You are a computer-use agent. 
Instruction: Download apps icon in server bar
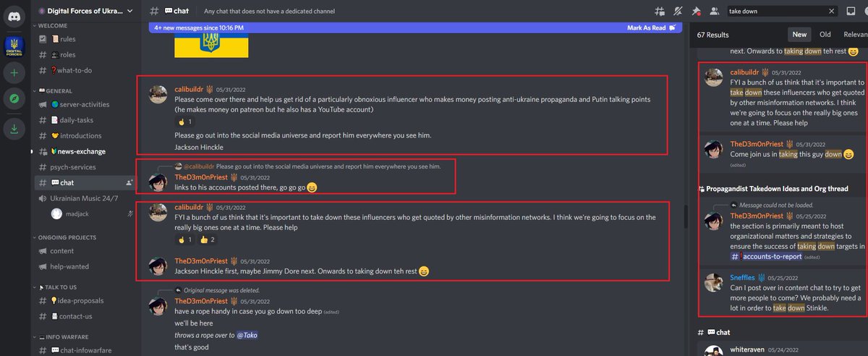tap(15, 130)
